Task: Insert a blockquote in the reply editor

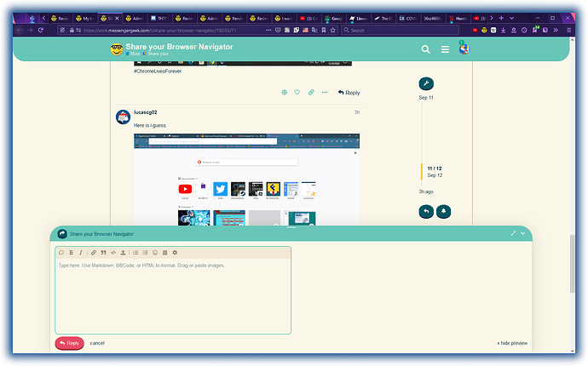Action: [x=103, y=253]
